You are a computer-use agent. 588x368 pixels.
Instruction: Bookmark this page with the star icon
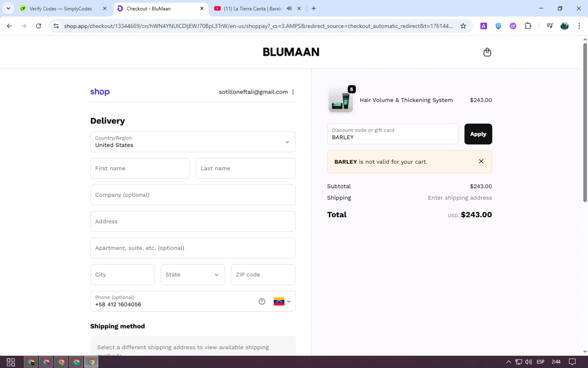[463, 26]
